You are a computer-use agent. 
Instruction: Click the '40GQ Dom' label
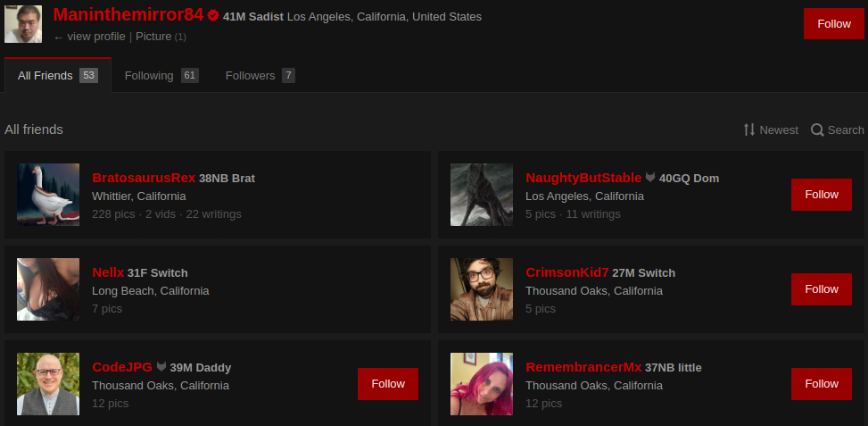(690, 179)
